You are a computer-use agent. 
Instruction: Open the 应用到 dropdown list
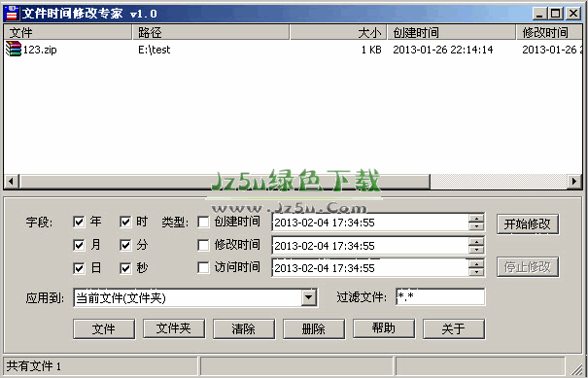(x=309, y=297)
